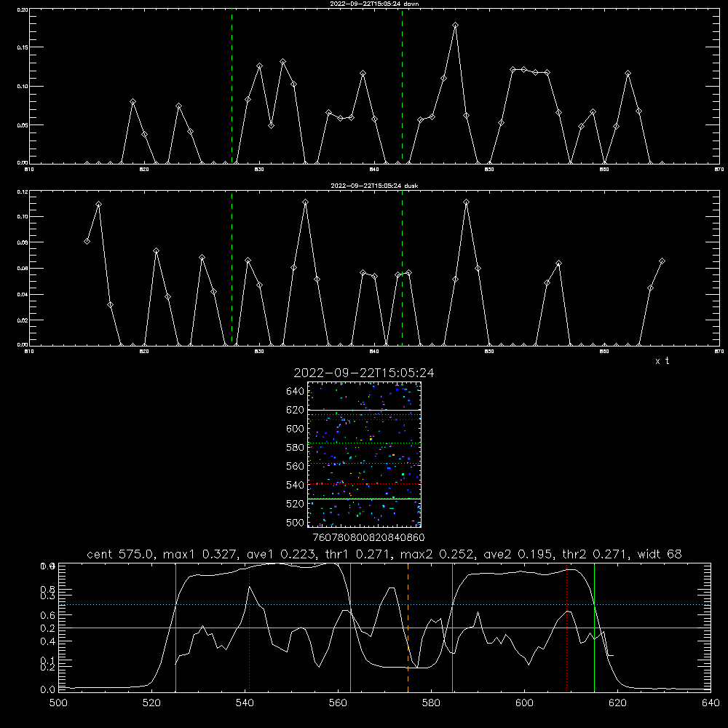The image size is (728, 728).
Task: Click bottom plot x-axis label 560
Action: point(338,703)
